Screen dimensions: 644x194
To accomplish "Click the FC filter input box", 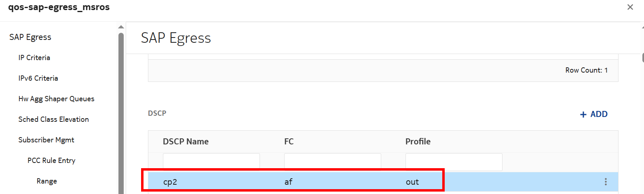I will click(x=332, y=162).
